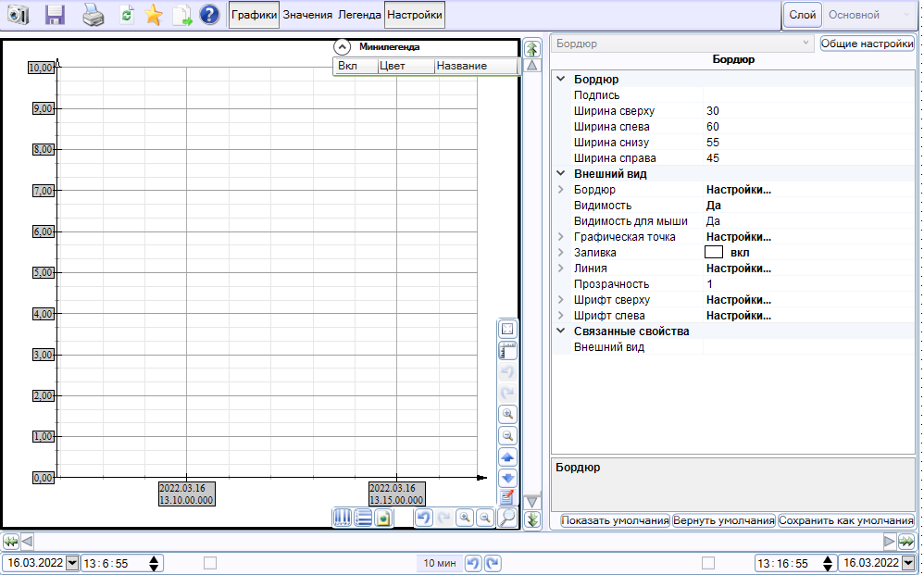The width and height of the screenshot is (924, 575).
Task: Shift the chart up with the blue up arrow
Action: pyautogui.click(x=507, y=456)
